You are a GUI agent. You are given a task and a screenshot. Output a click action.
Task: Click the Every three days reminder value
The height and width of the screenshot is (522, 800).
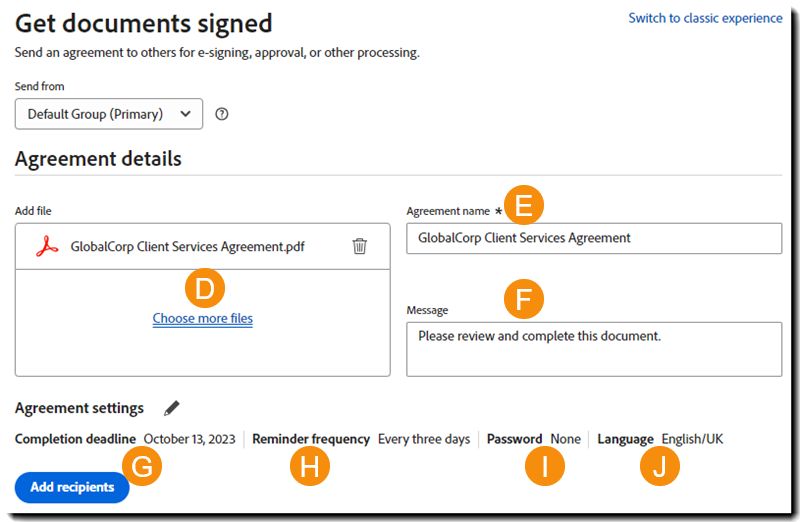(424, 439)
